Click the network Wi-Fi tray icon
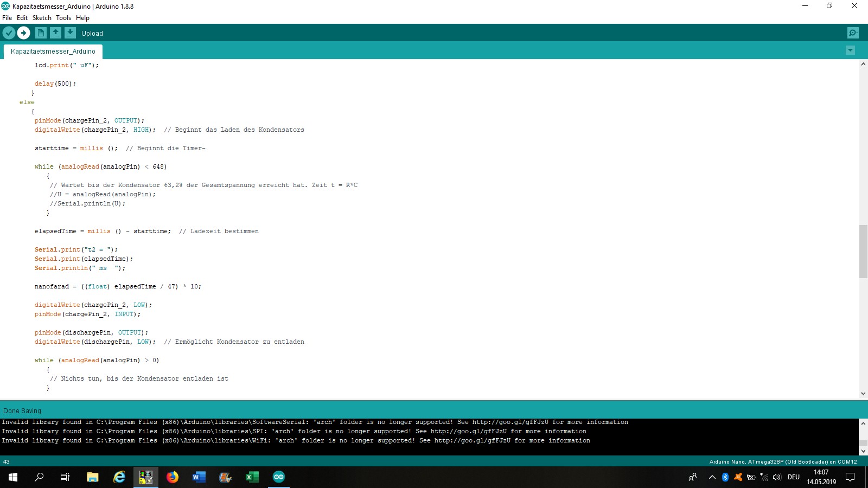Screen dimensions: 868x488 (x=764, y=477)
